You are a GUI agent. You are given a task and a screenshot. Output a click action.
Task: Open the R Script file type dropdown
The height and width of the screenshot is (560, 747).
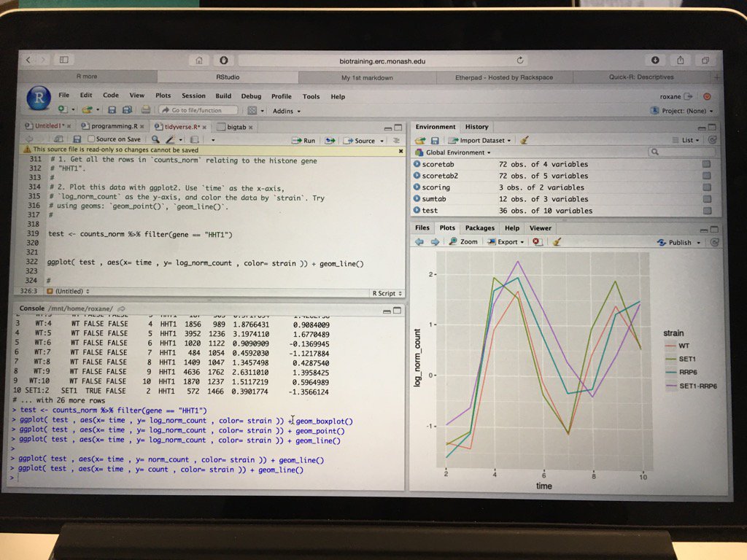tap(387, 293)
